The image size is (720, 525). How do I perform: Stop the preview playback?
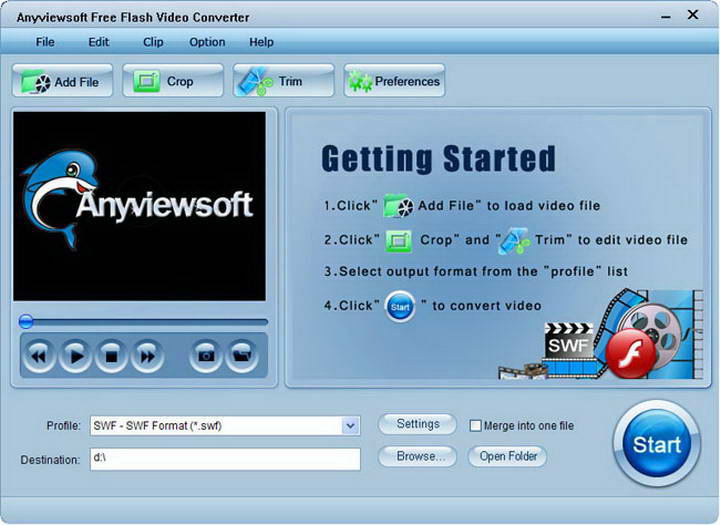click(111, 356)
